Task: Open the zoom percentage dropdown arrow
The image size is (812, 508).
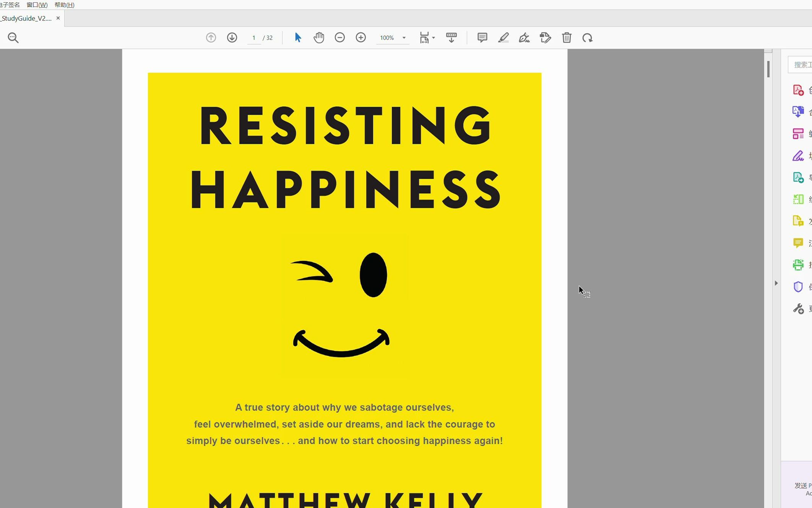Action: pyautogui.click(x=404, y=38)
